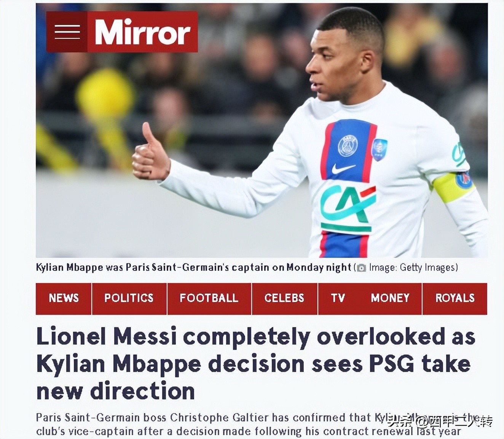Open the ROYALS section

tap(455, 299)
